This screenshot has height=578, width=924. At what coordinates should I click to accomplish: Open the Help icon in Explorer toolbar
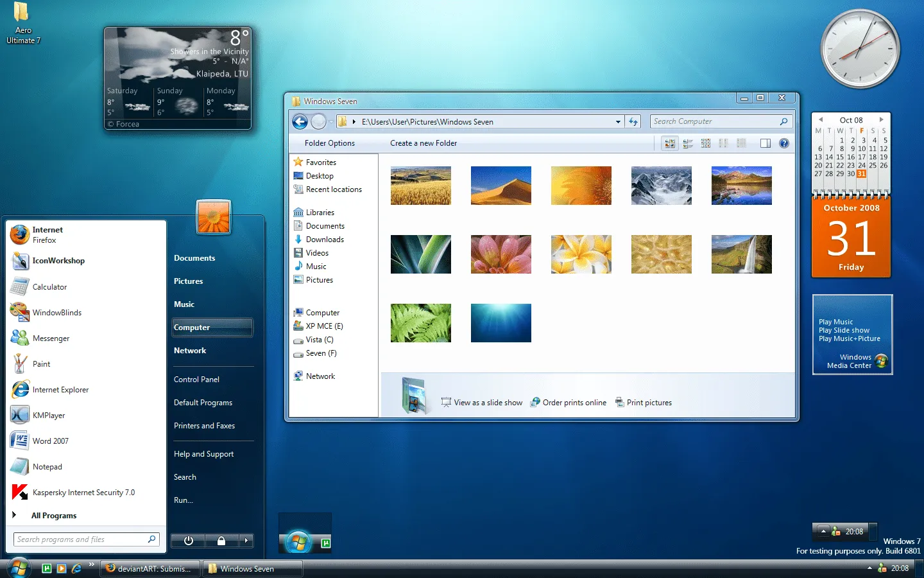pyautogui.click(x=784, y=143)
